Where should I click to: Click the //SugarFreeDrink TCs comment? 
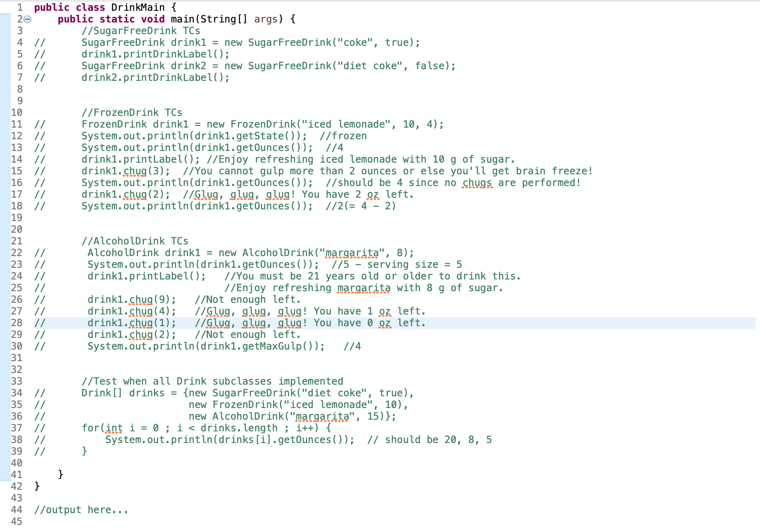point(141,31)
